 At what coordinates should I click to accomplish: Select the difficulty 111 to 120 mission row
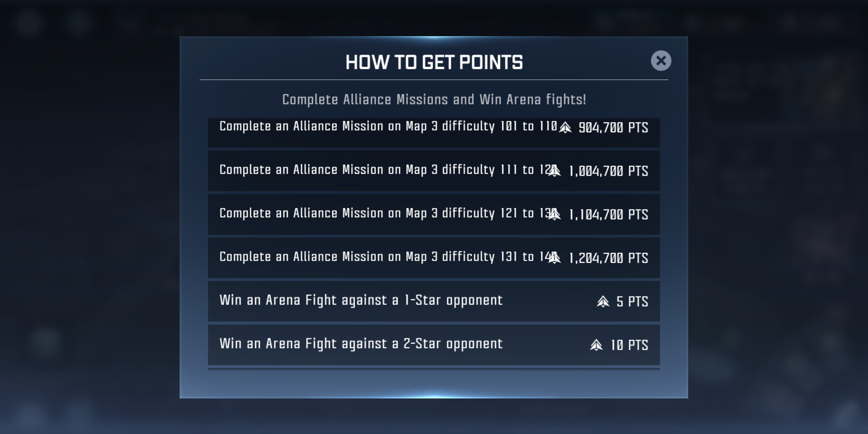click(x=434, y=171)
